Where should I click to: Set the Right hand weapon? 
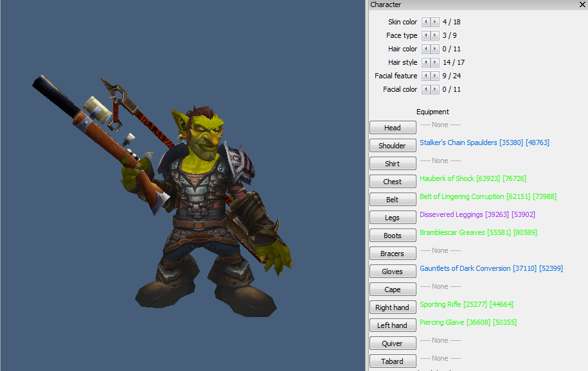(x=393, y=307)
